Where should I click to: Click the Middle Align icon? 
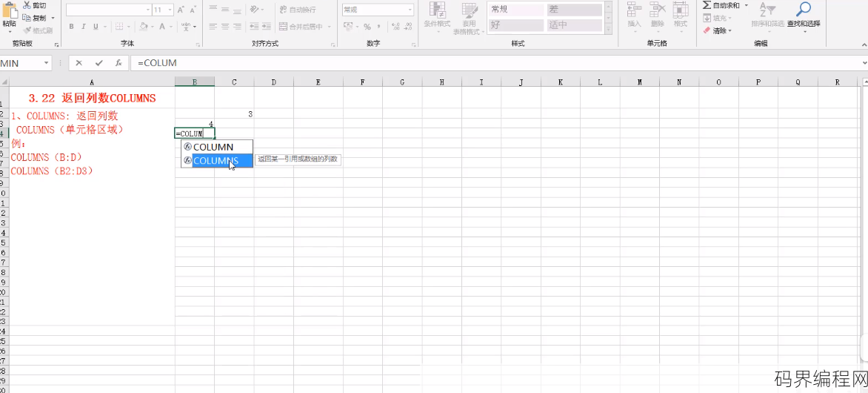point(225,10)
